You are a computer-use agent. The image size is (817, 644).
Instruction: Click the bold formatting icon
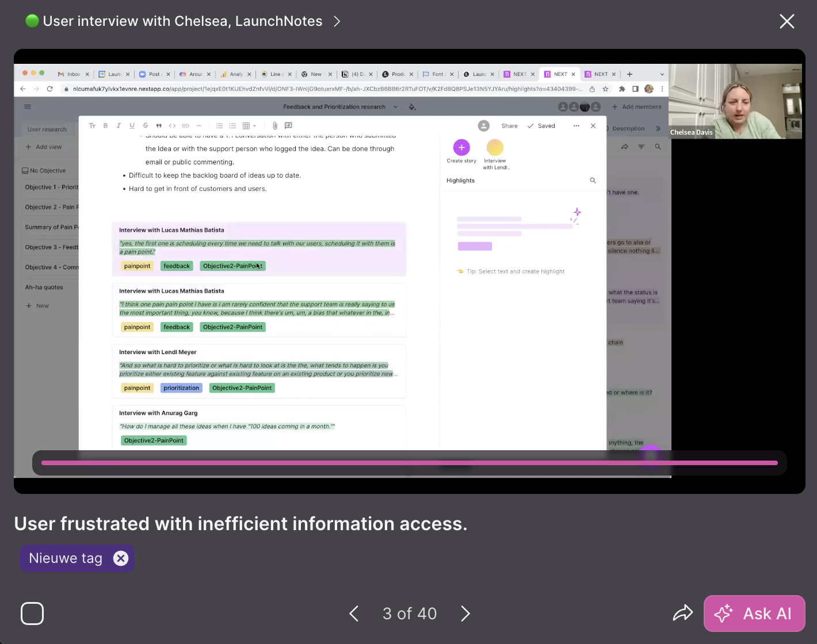pyautogui.click(x=105, y=126)
